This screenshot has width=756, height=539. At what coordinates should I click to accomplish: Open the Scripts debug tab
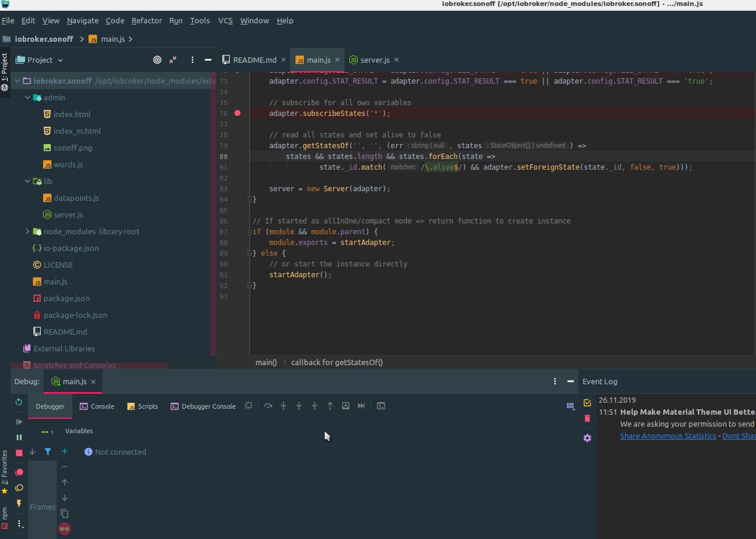tap(142, 406)
